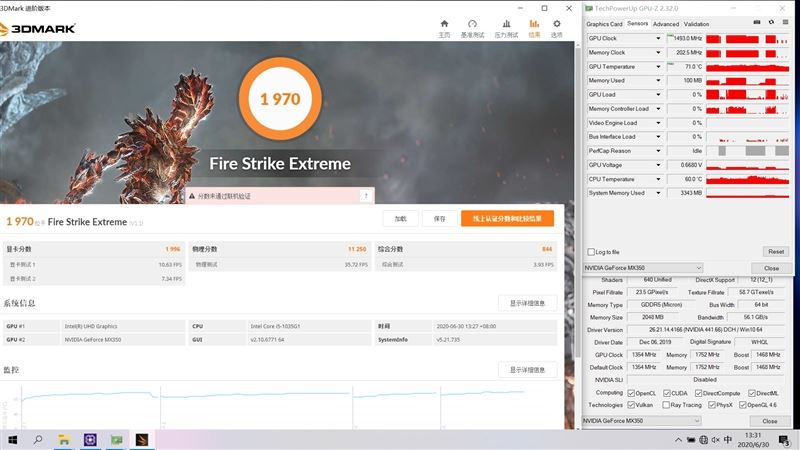Open the PerfCap Reason sensor dropdown
Screen dimensions: 800x450
(658, 151)
